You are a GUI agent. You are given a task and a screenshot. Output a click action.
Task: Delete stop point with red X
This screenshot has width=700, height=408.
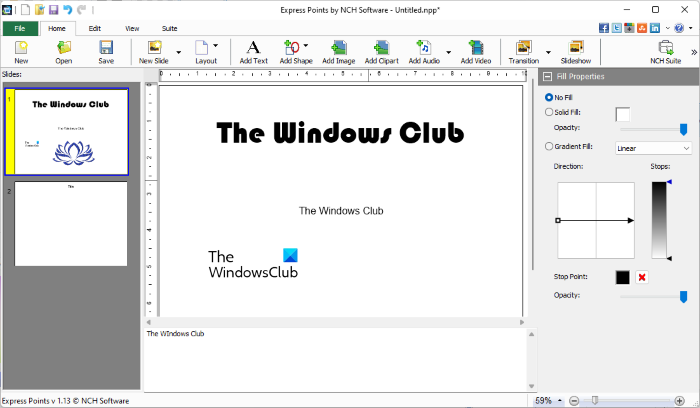coord(642,277)
